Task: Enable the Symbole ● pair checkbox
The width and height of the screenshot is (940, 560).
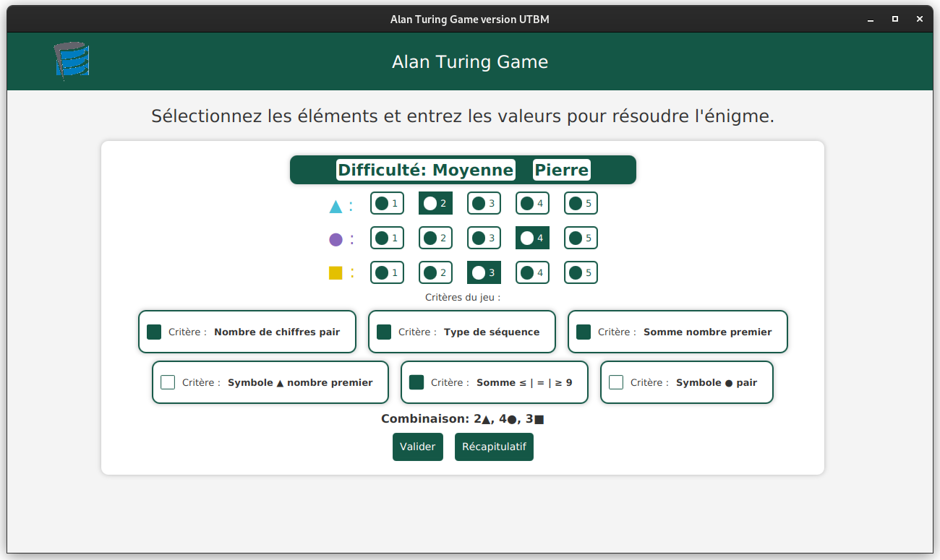Action: 616,382
